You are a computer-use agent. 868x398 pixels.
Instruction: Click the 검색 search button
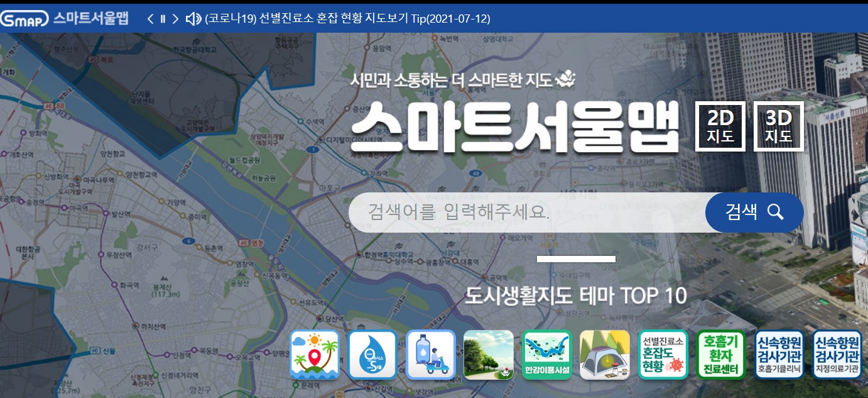pos(754,212)
